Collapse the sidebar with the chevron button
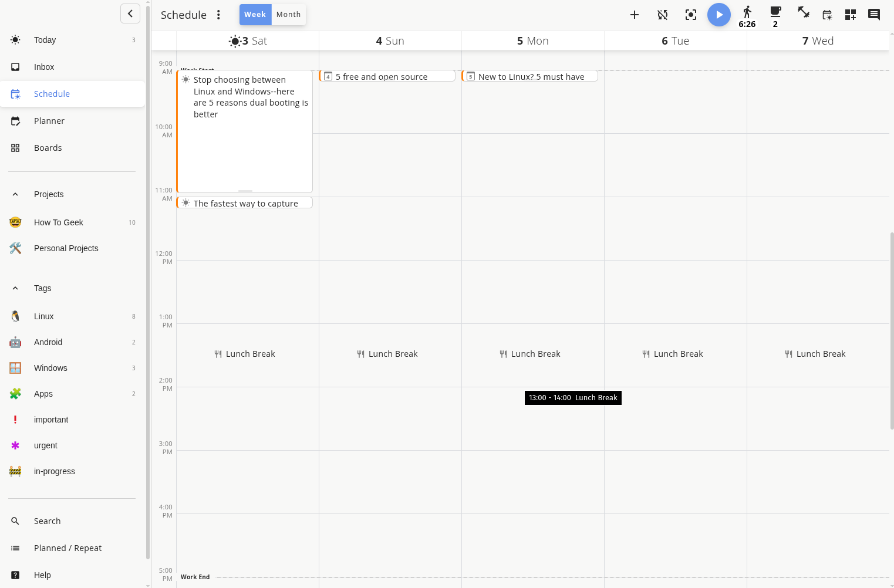 pyautogui.click(x=130, y=13)
